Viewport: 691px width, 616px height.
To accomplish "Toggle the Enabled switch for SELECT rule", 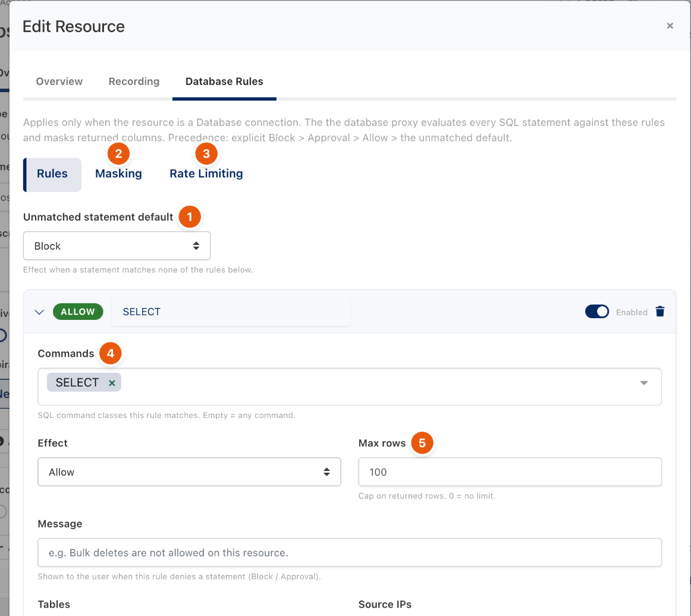I will 596,312.
